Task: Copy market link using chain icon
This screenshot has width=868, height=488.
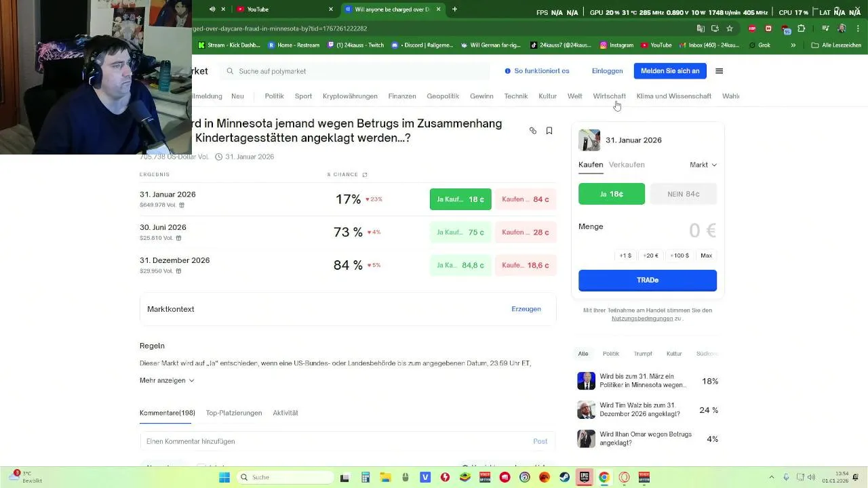Action: [533, 131]
